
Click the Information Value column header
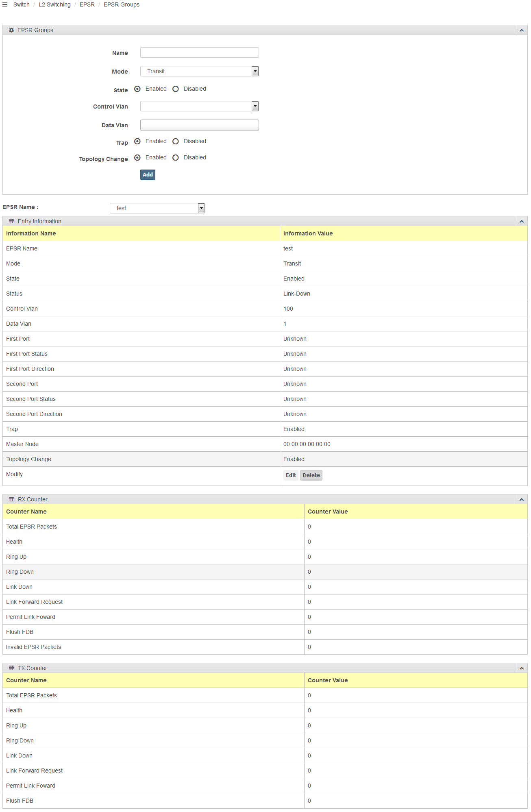tap(403, 233)
